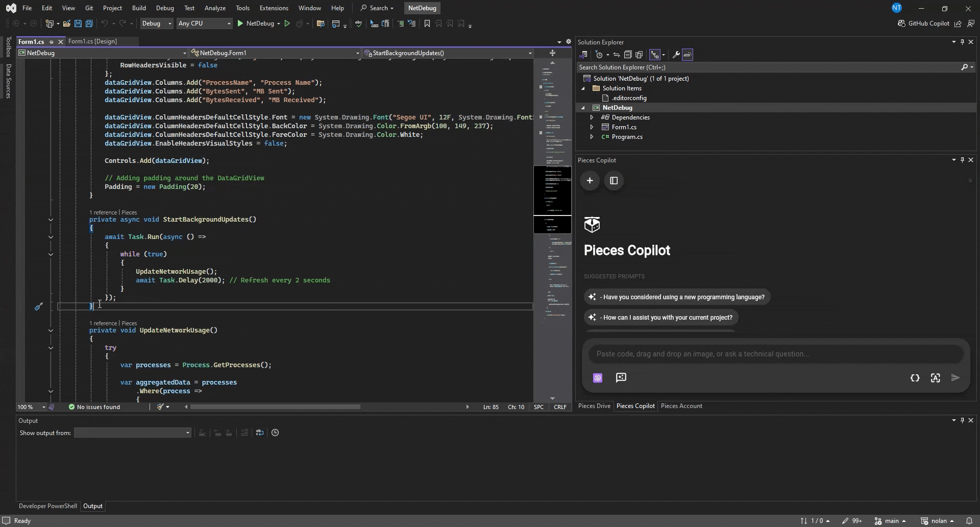The width and height of the screenshot is (980, 527).
Task: Open the Git menu
Action: (x=89, y=8)
